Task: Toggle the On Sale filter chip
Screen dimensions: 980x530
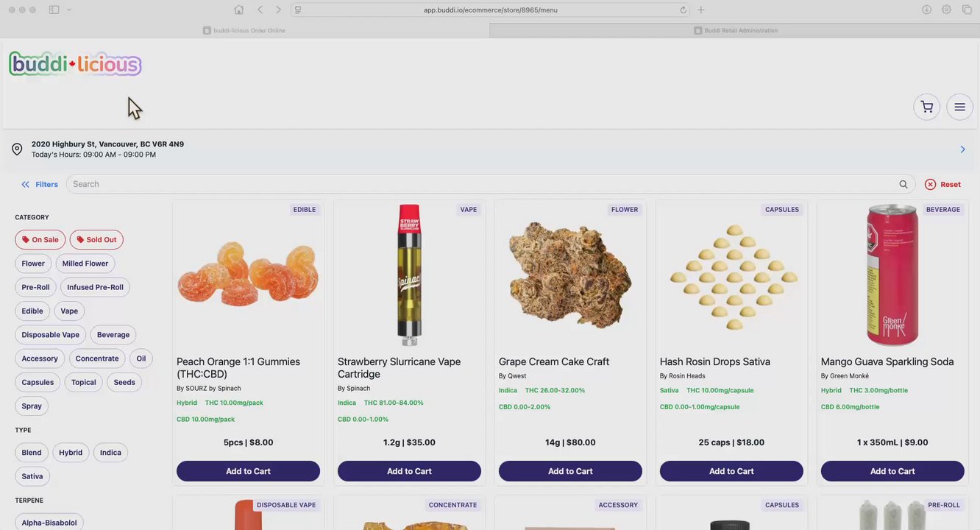Action: (40, 239)
